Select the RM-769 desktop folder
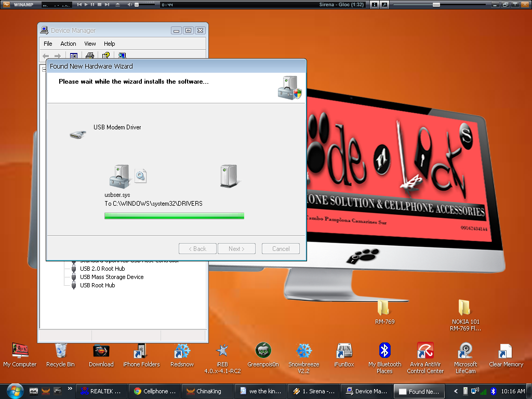 click(384, 312)
